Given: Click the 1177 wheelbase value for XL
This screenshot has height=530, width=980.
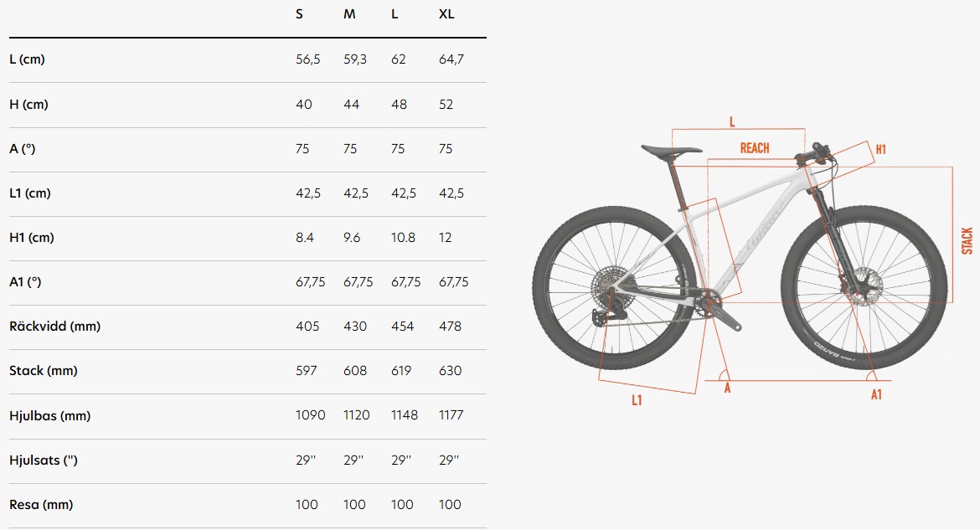Looking at the screenshot, I should pyautogui.click(x=451, y=415).
